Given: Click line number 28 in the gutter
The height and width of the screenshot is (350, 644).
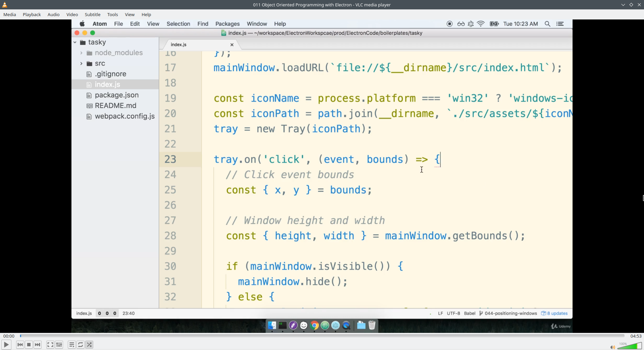Looking at the screenshot, I should pyautogui.click(x=170, y=236).
